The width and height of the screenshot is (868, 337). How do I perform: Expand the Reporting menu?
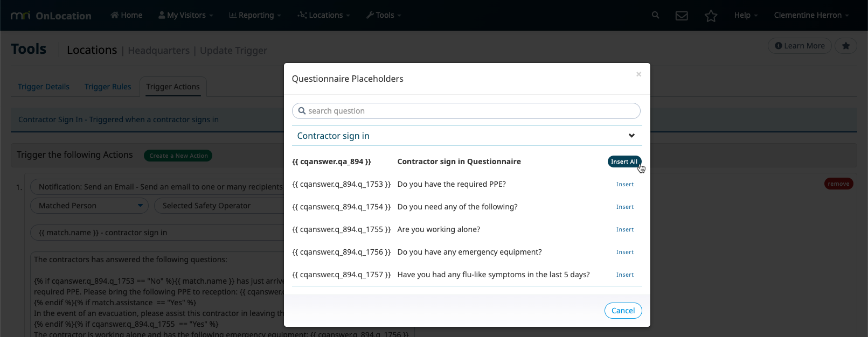(x=255, y=15)
